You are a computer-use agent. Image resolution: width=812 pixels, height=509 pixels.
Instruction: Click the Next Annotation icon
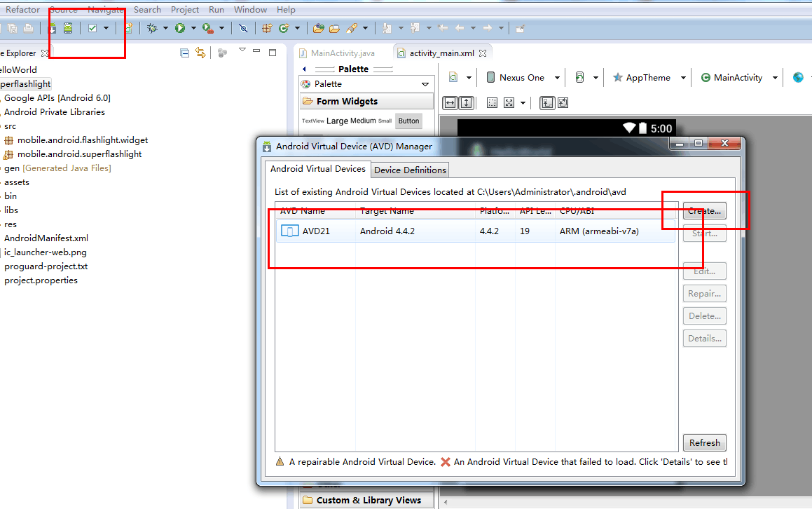click(x=387, y=29)
